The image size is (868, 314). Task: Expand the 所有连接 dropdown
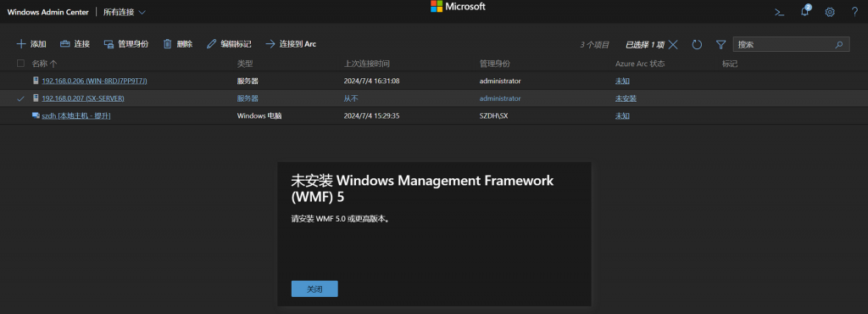[125, 12]
